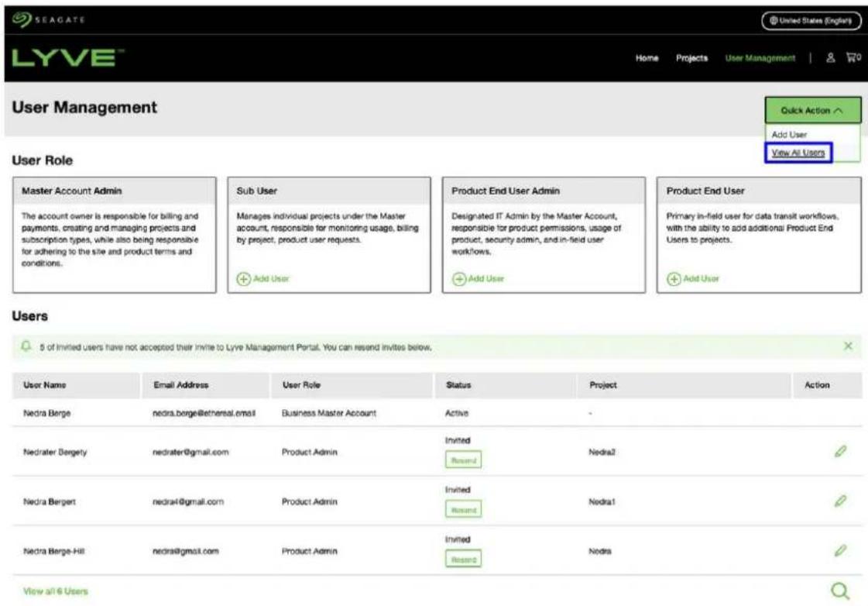Click Business Master Account role cell
Screen dimensions: 868x606
coord(329,413)
